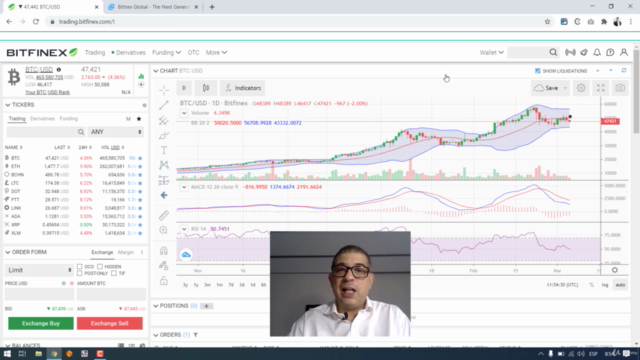The height and width of the screenshot is (360, 640).
Task: Open the Funding dropdown menu
Action: [x=167, y=53]
